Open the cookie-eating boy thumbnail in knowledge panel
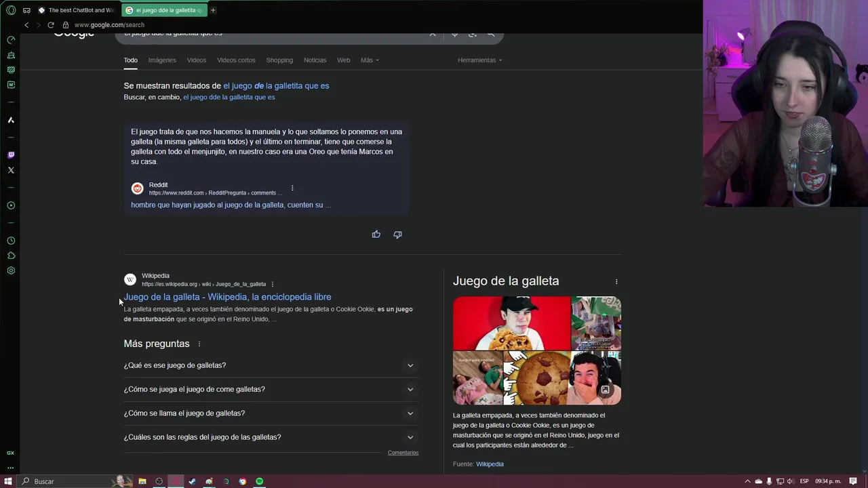 click(x=512, y=323)
